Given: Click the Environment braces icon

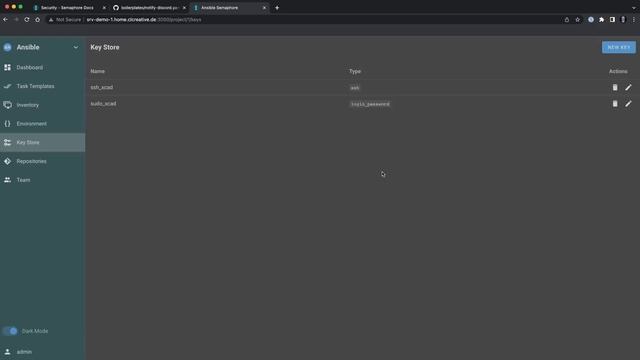Looking at the screenshot, I should [7, 124].
